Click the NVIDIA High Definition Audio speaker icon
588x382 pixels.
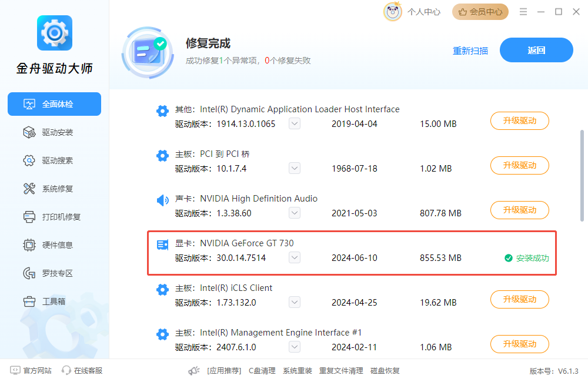pyautogui.click(x=162, y=200)
